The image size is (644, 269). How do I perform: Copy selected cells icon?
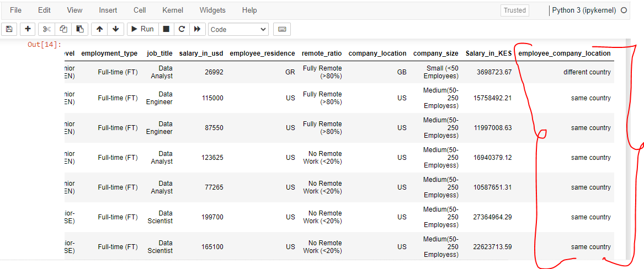click(63, 29)
